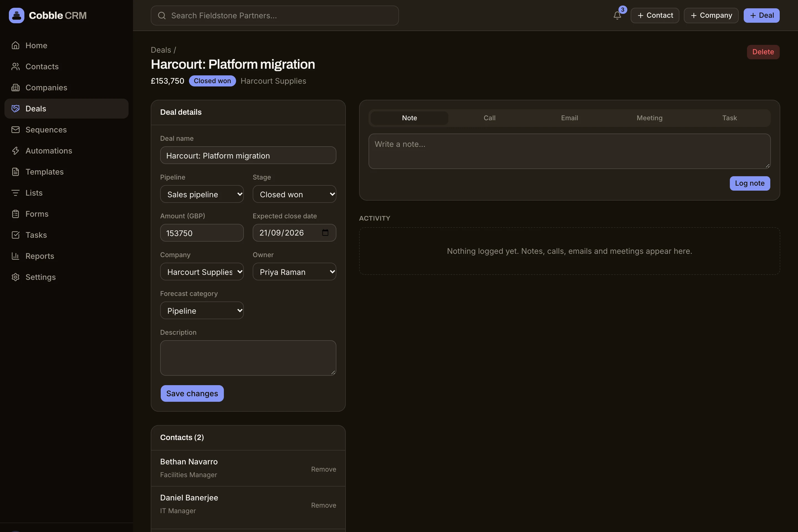Open the notifications bell
798x532 pixels.
point(617,15)
